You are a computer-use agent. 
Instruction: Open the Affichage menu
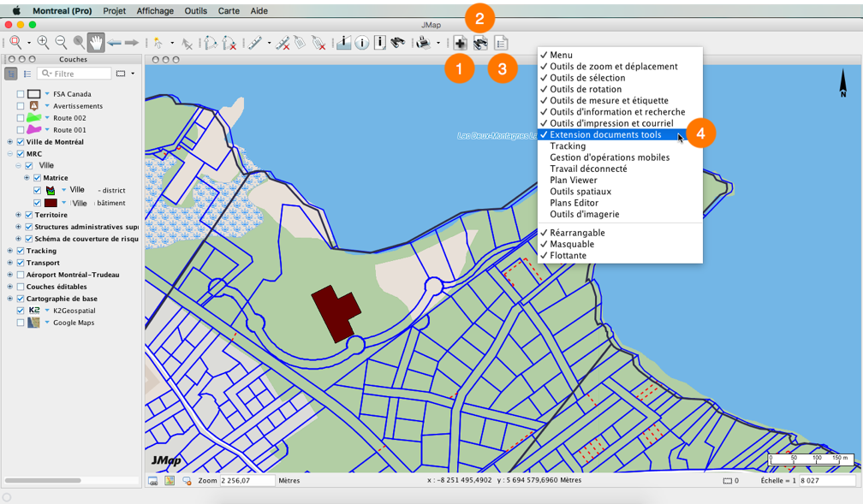tap(155, 11)
